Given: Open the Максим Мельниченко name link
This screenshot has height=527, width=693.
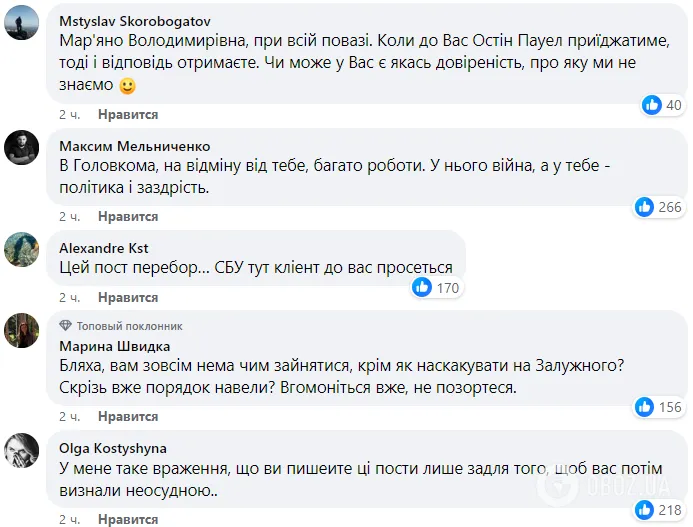Looking at the screenshot, I should coord(132,144).
